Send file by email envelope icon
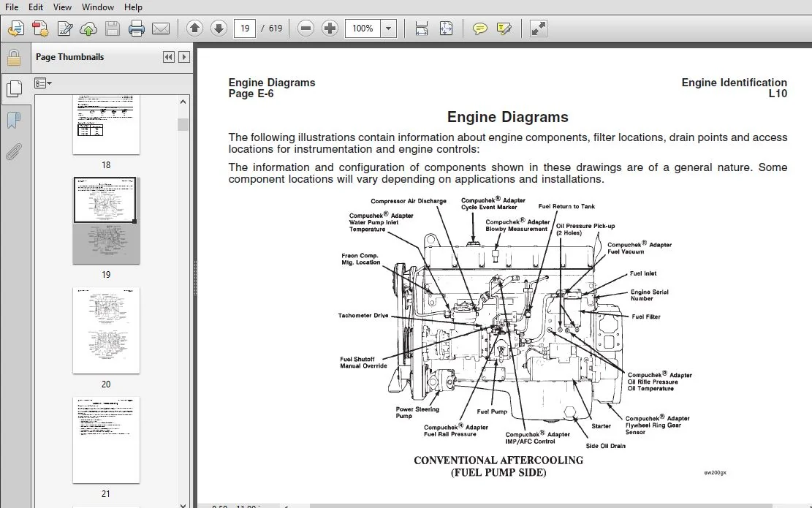The image size is (812, 508). pos(161,29)
